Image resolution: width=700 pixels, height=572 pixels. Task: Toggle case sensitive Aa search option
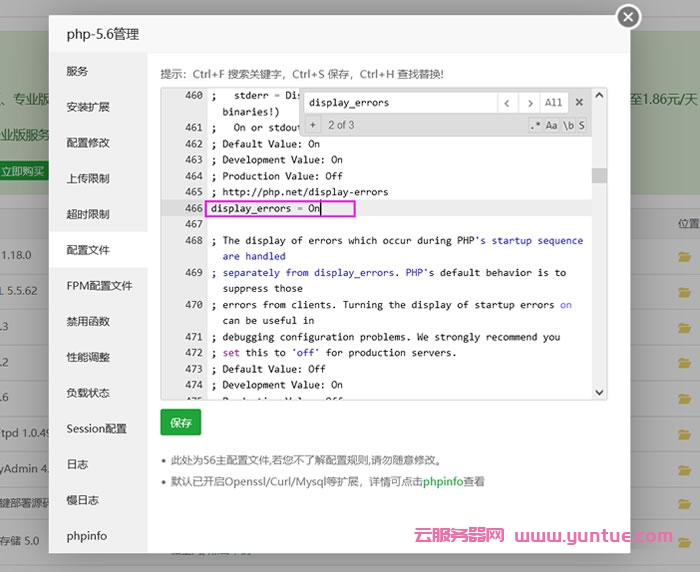click(x=551, y=125)
